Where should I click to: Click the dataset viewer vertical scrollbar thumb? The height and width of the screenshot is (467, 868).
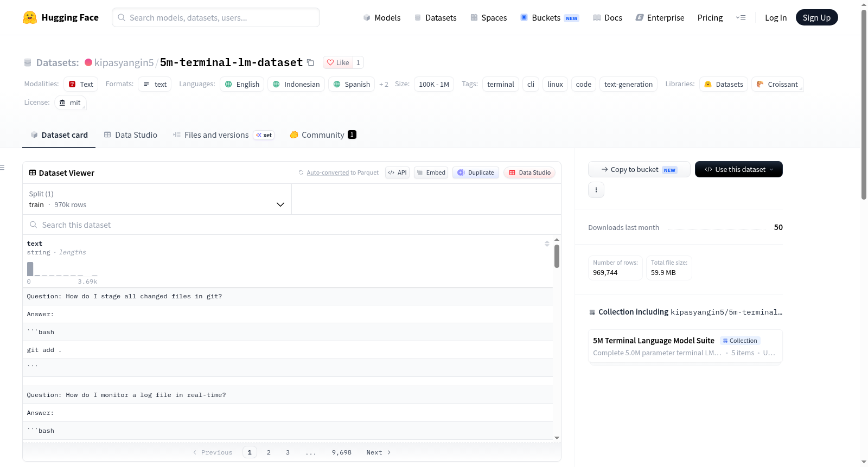point(557,256)
